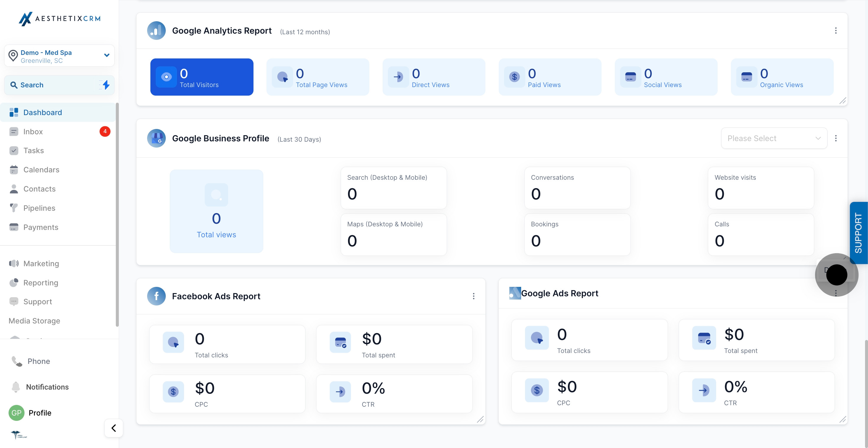Open the Please Select dropdown
868x448 pixels.
tap(774, 138)
